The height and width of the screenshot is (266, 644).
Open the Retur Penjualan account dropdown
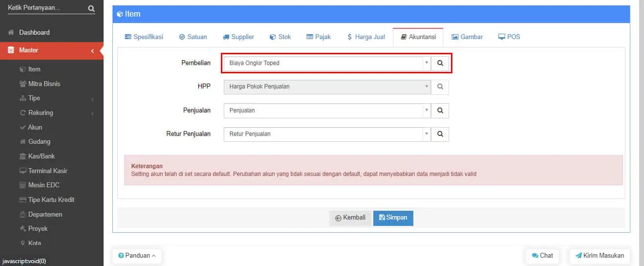click(x=327, y=134)
